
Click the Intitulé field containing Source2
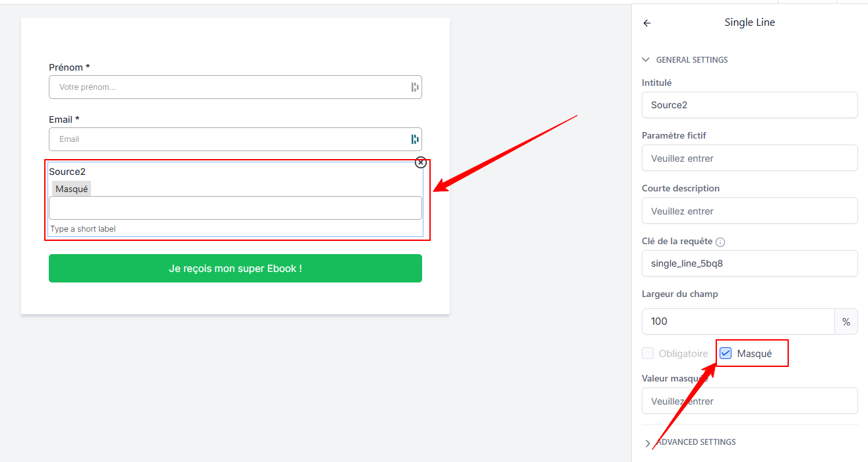[x=749, y=105]
